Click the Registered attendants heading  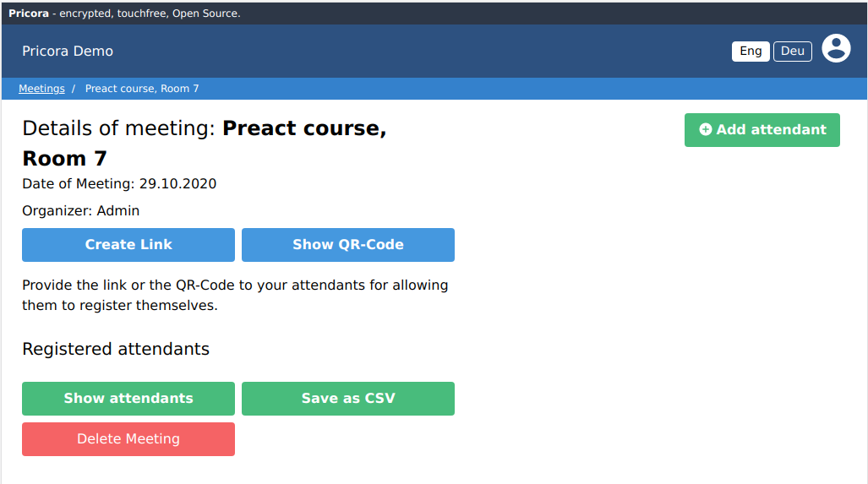coord(116,349)
